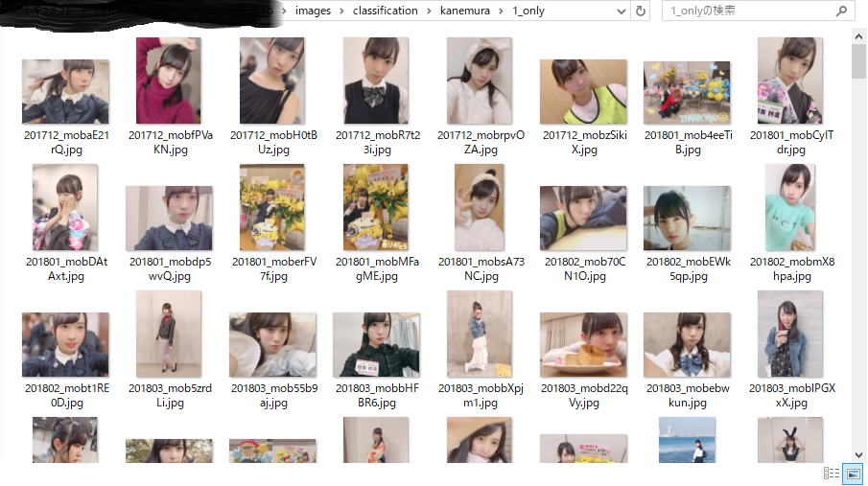Select thumbnail 201801_mobDAtAxt.jpg

(x=65, y=207)
